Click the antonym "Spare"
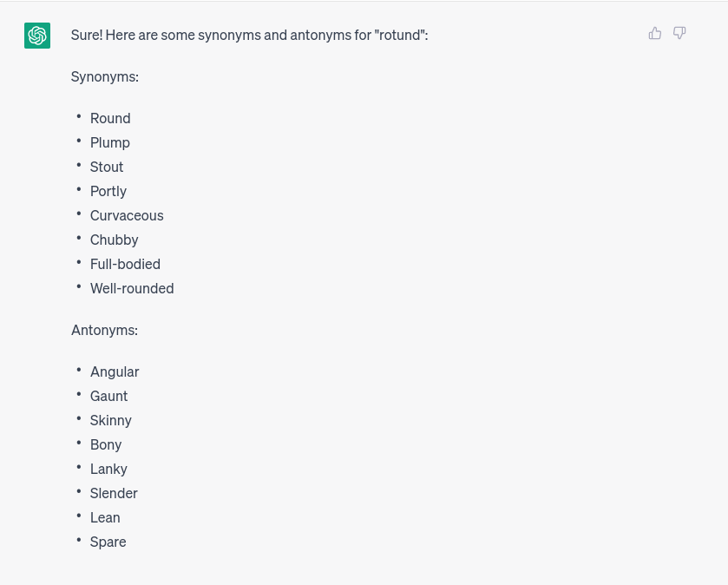The width and height of the screenshot is (728, 585). pos(108,542)
